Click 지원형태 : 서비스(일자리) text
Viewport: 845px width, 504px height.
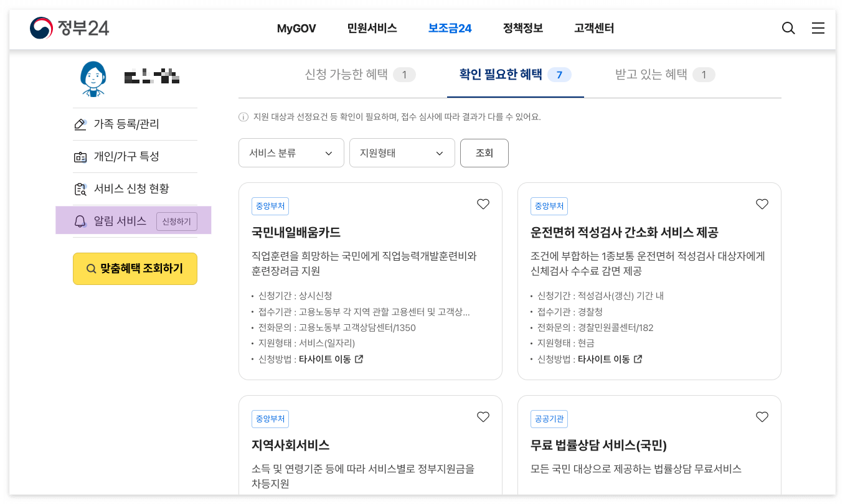pos(306,343)
